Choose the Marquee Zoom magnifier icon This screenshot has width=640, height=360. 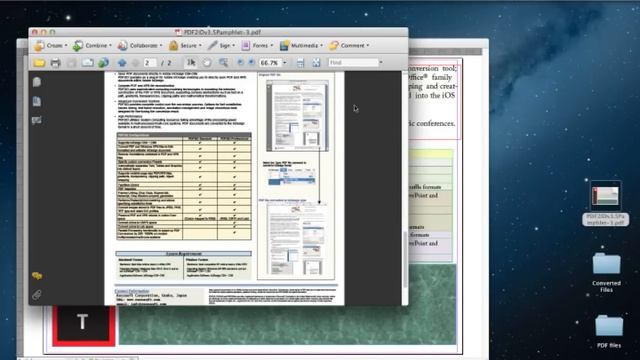point(223,62)
